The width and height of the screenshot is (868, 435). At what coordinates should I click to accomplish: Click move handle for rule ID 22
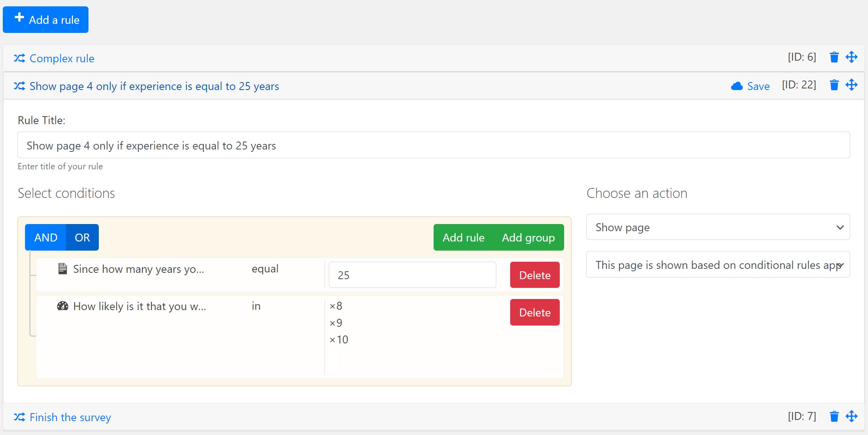[x=851, y=85]
